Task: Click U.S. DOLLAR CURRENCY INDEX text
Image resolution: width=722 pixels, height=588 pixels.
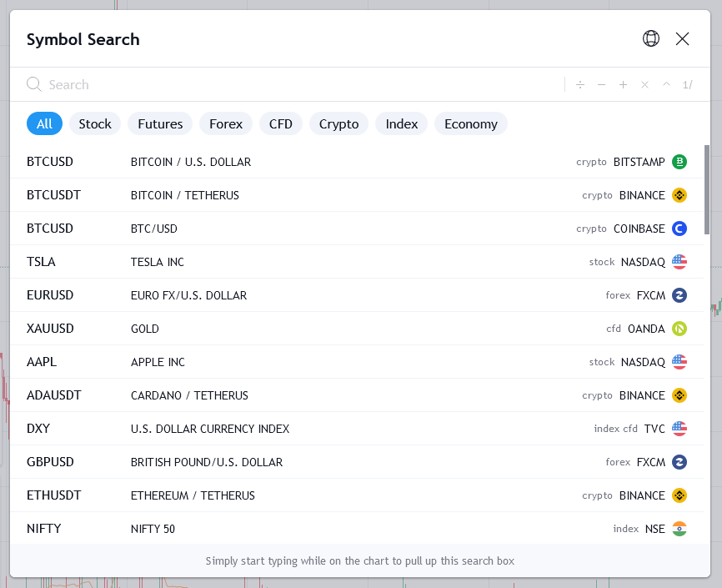Action: pyautogui.click(x=210, y=429)
